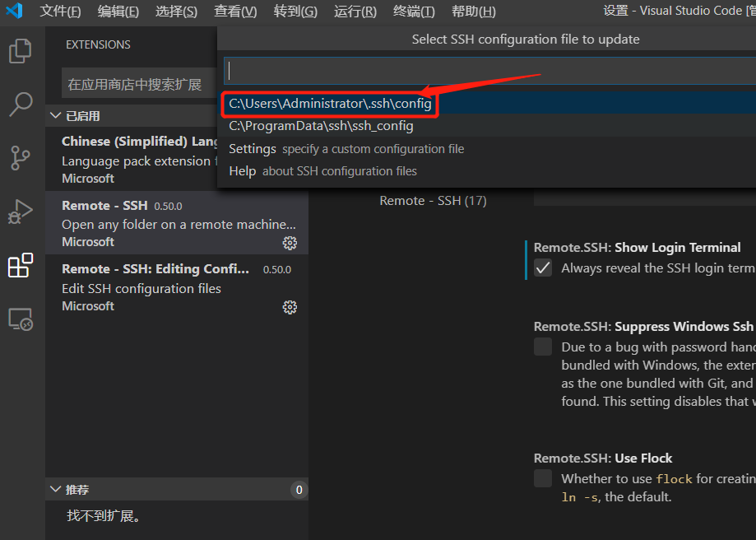
Task: Select the Remote - SSH extension entry
Action: click(177, 222)
